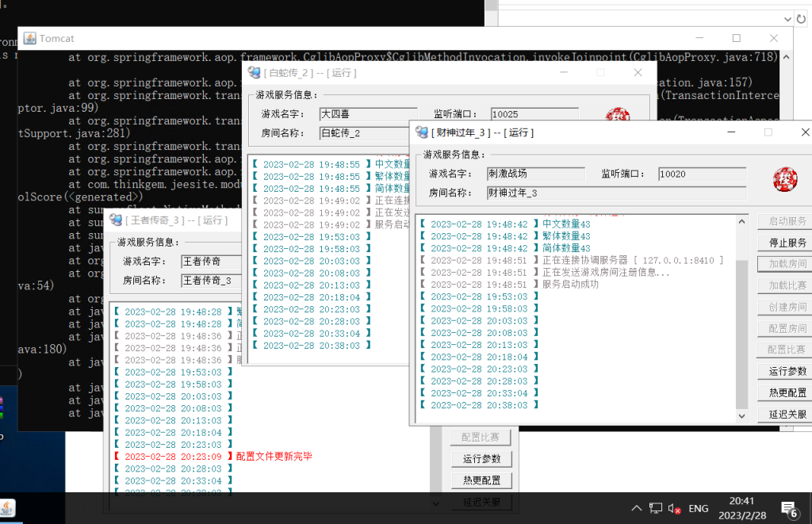
Task: Click the red poker chip logo in 财神过年_3
Action: pyautogui.click(x=785, y=180)
